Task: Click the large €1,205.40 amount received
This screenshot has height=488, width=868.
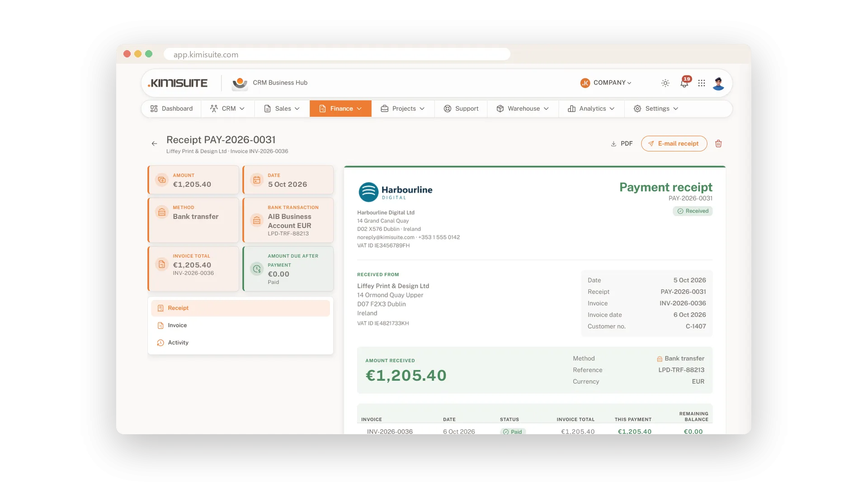Action: 406,375
